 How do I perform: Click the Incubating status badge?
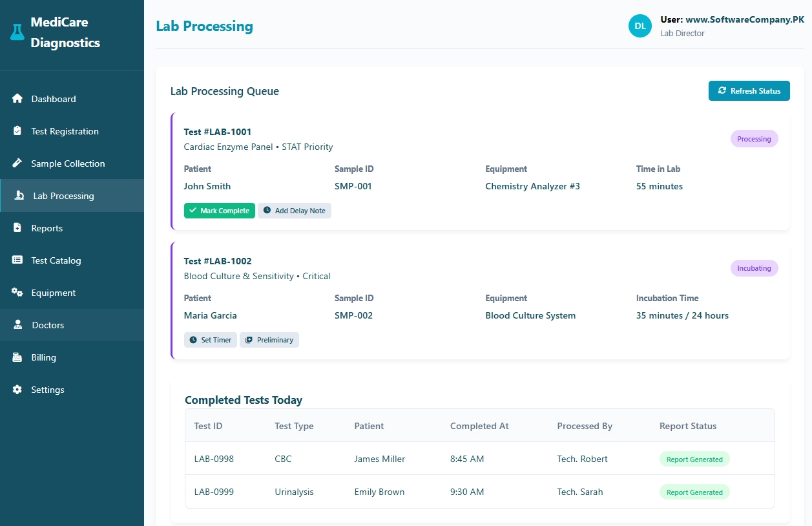pos(754,268)
